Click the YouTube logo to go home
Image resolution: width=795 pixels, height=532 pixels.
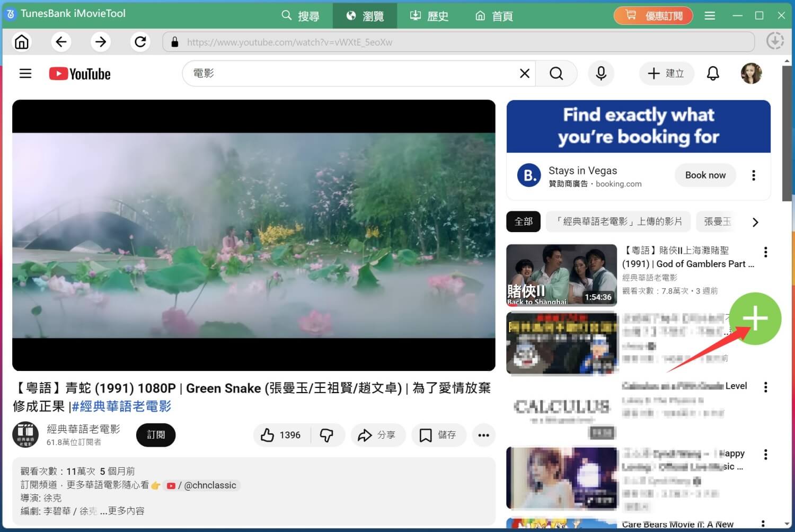[x=79, y=74]
